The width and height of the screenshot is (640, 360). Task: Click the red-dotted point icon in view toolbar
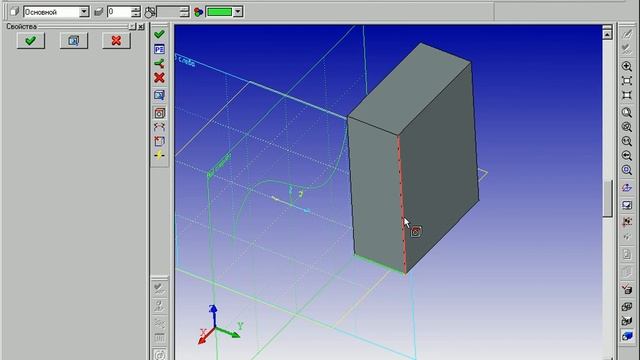pyautogui.click(x=627, y=222)
